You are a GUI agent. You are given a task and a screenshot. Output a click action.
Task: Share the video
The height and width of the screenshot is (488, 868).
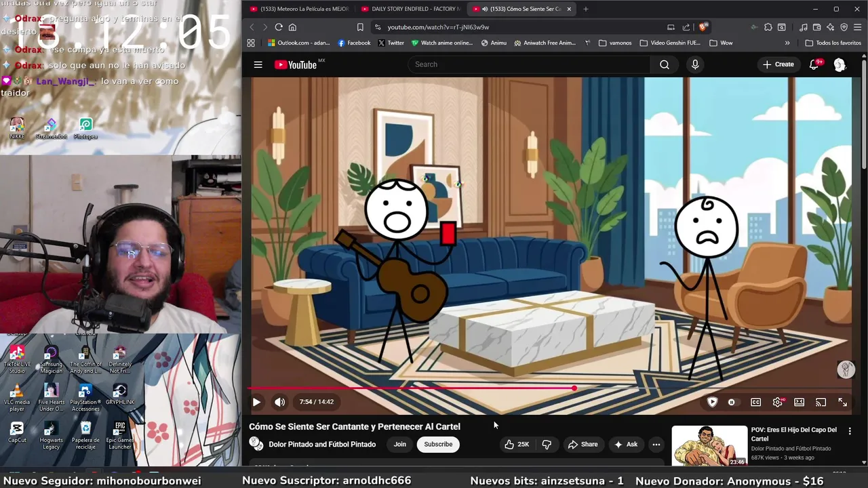pyautogui.click(x=583, y=445)
